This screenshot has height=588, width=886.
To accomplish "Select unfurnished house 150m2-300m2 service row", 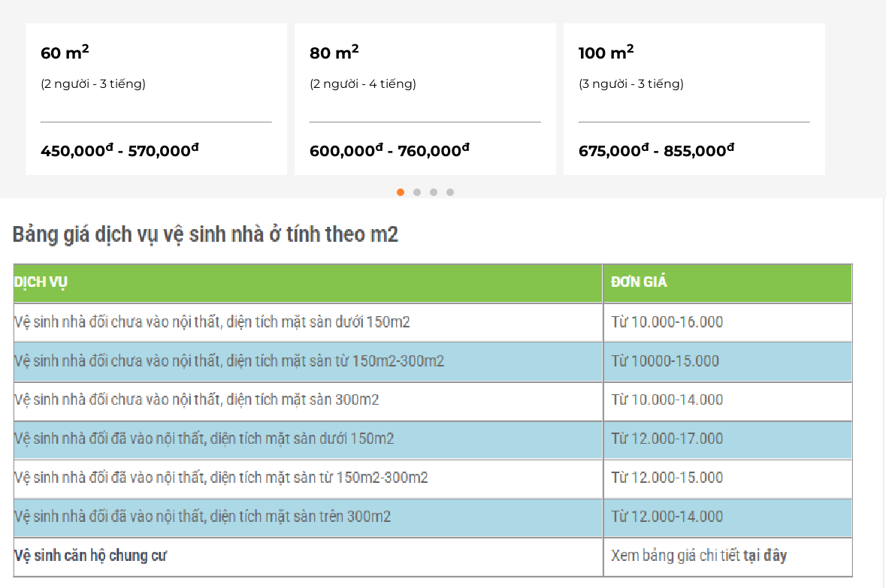I will pos(229,361).
